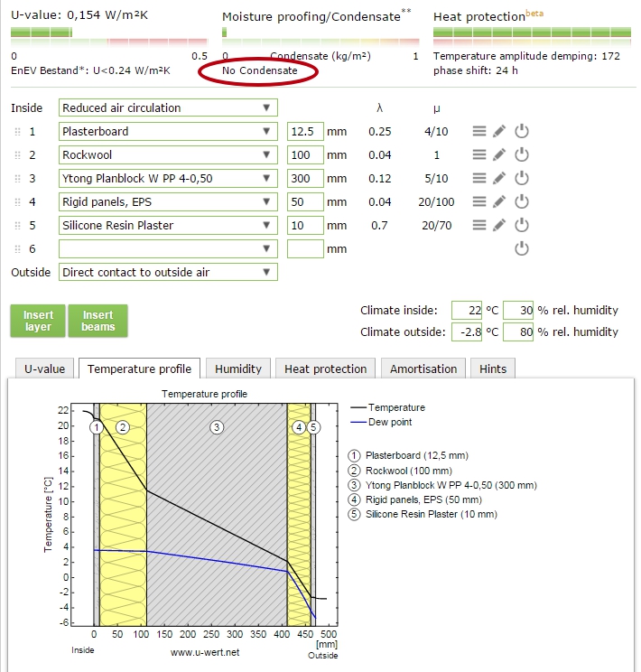Switch to the U-value tab

tap(44, 369)
